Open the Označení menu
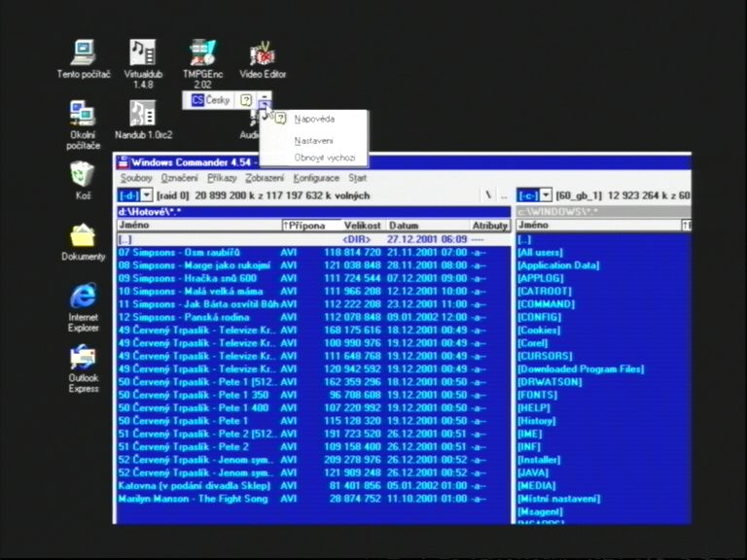This screenshot has height=560, width=747. coord(179,178)
